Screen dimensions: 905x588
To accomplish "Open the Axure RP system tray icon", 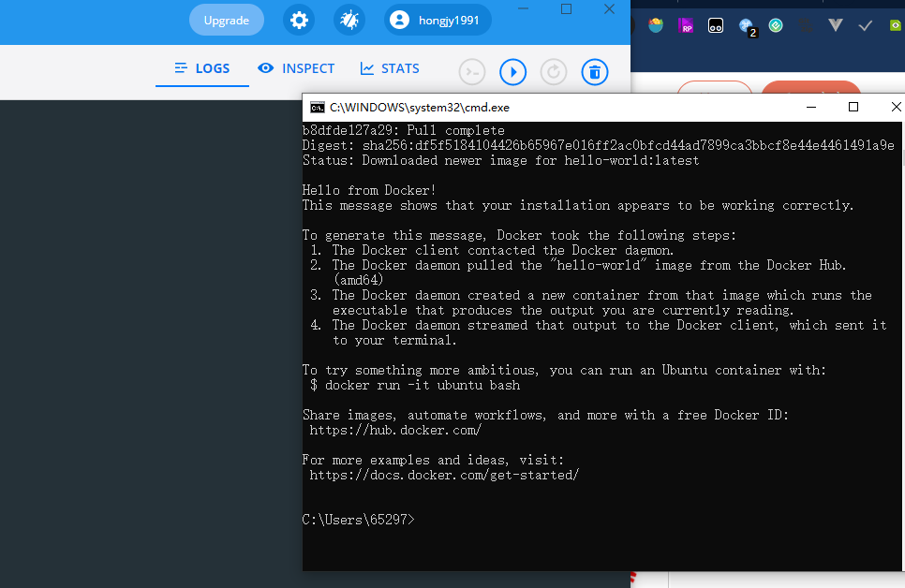I will pyautogui.click(x=686, y=25).
